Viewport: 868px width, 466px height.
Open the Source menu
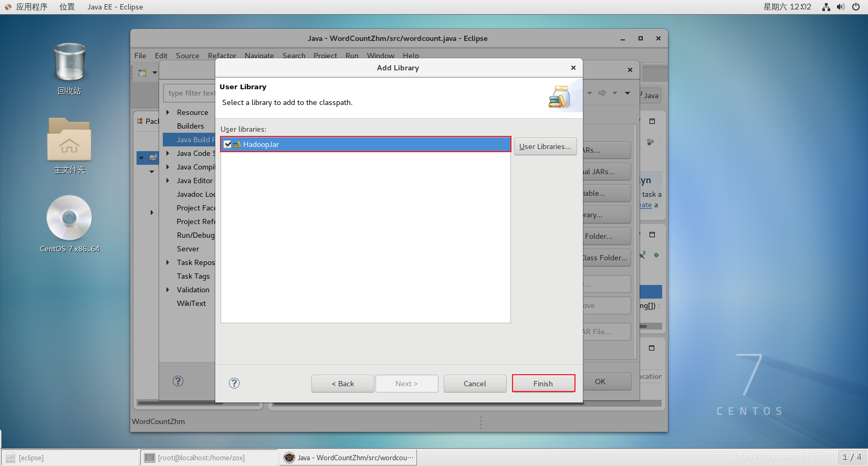pos(187,56)
